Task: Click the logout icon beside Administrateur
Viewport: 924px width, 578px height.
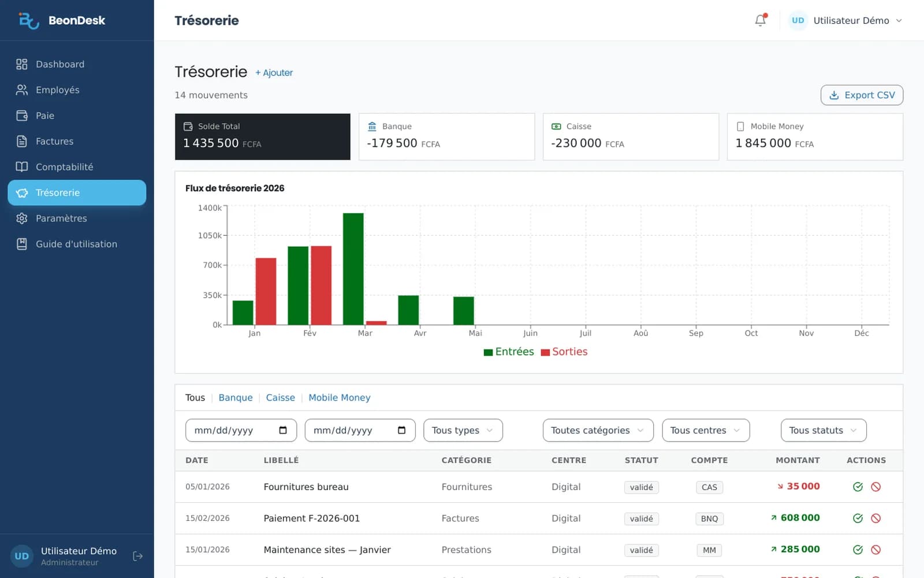Action: coord(137,556)
